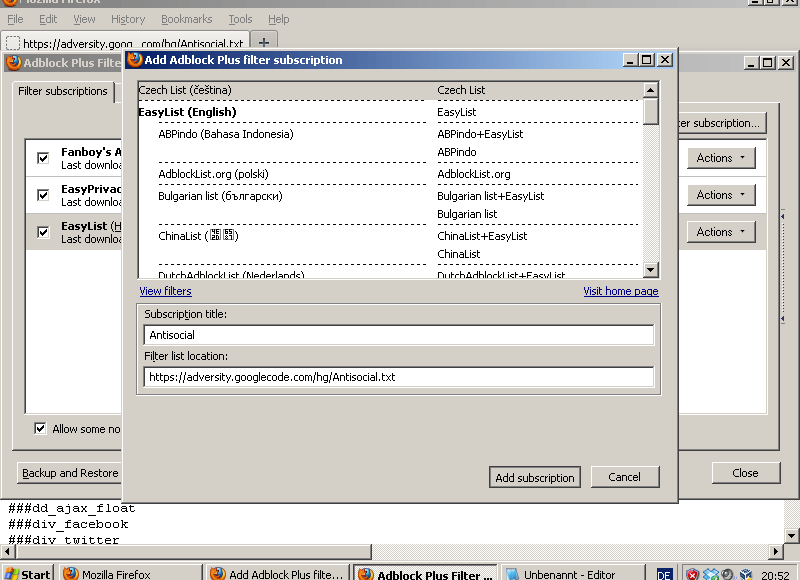Click the subscription list scrollbar thumb
Image resolution: width=800 pixels, height=580 pixels.
tap(651, 111)
